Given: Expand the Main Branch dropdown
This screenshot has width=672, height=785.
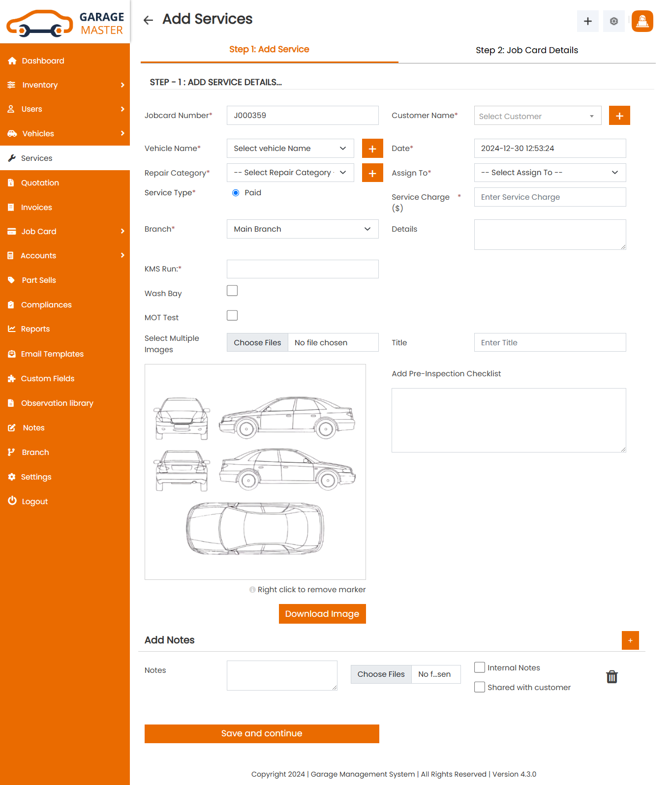Looking at the screenshot, I should pyautogui.click(x=302, y=229).
